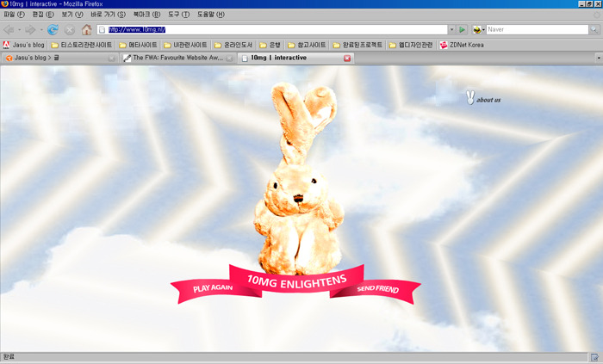Screen dimensions: 603x364
Task: Open the Forward button history dropdown arrow
Action: (x=41, y=29)
